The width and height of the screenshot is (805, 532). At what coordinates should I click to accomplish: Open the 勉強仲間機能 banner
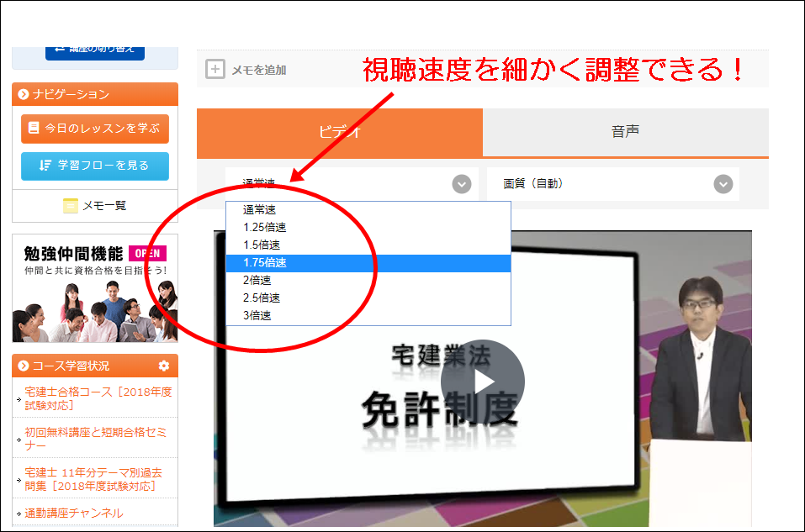coord(95,288)
